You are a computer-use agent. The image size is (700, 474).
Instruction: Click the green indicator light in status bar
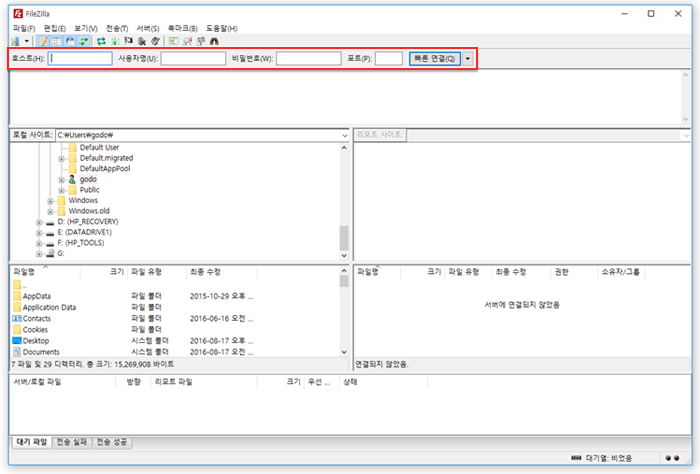click(x=668, y=458)
